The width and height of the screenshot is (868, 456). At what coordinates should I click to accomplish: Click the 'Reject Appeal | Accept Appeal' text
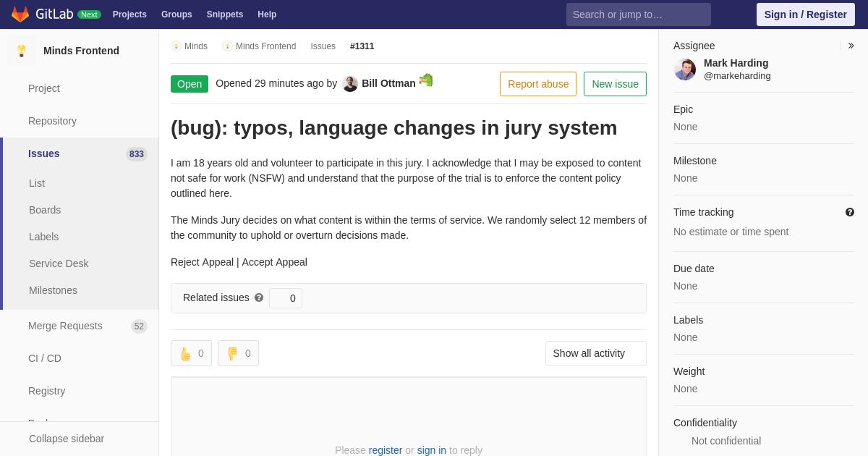239,262
